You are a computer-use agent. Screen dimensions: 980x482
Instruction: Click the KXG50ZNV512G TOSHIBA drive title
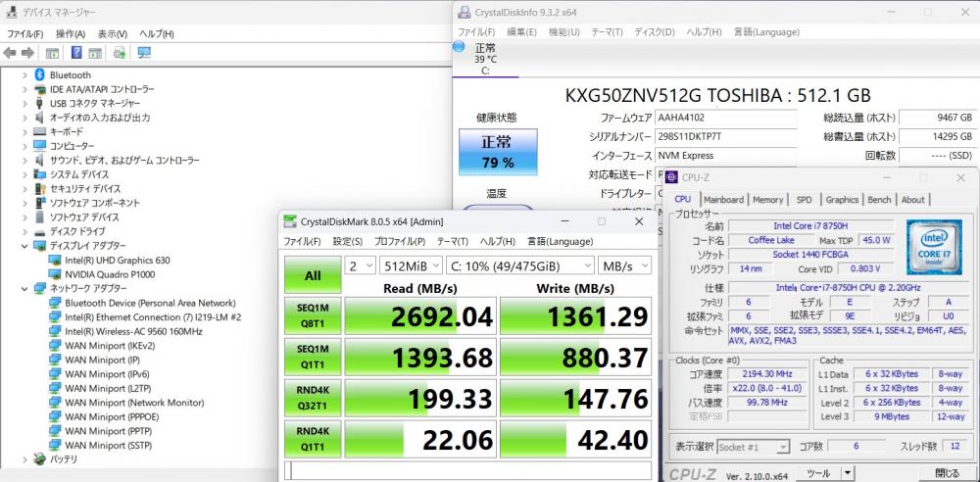click(717, 95)
